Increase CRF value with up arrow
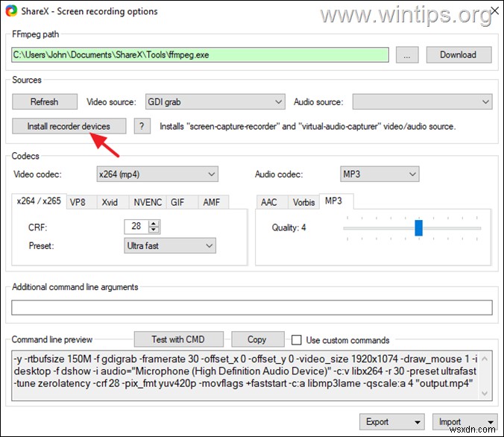Screen dimensions: 504x437 tap(154, 224)
